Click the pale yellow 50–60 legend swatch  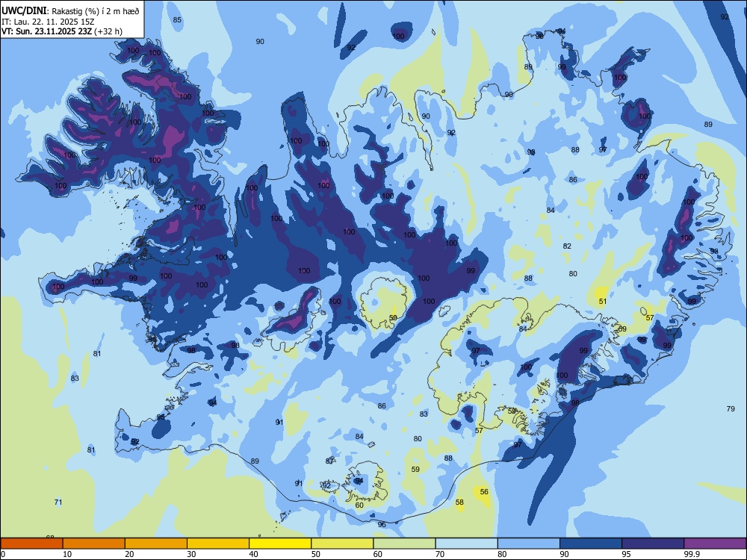click(x=342, y=544)
